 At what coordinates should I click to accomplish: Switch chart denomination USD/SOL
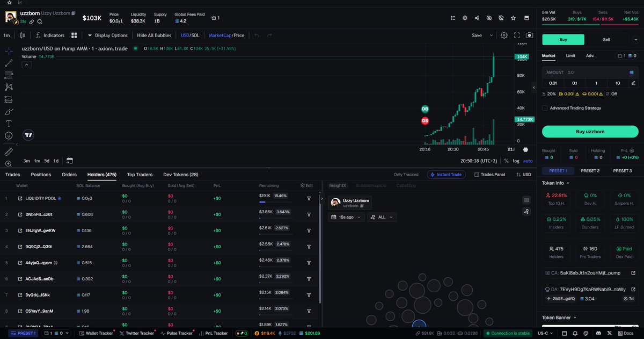[x=190, y=35]
